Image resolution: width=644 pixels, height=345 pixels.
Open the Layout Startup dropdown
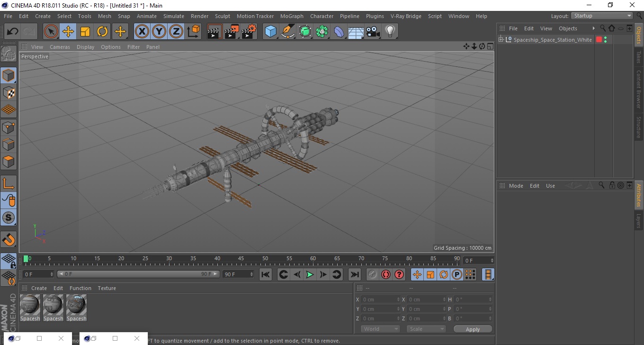coord(602,16)
